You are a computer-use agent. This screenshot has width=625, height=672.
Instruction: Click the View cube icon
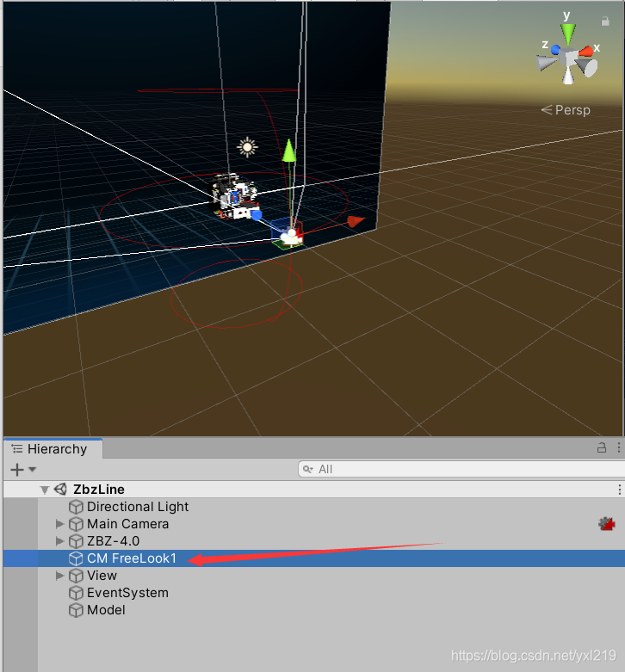pyautogui.click(x=76, y=576)
